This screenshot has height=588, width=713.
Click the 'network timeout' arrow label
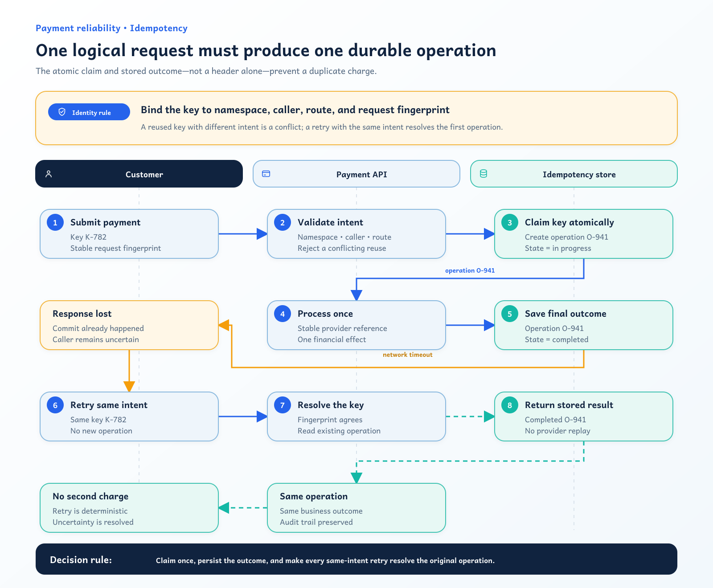coord(407,355)
